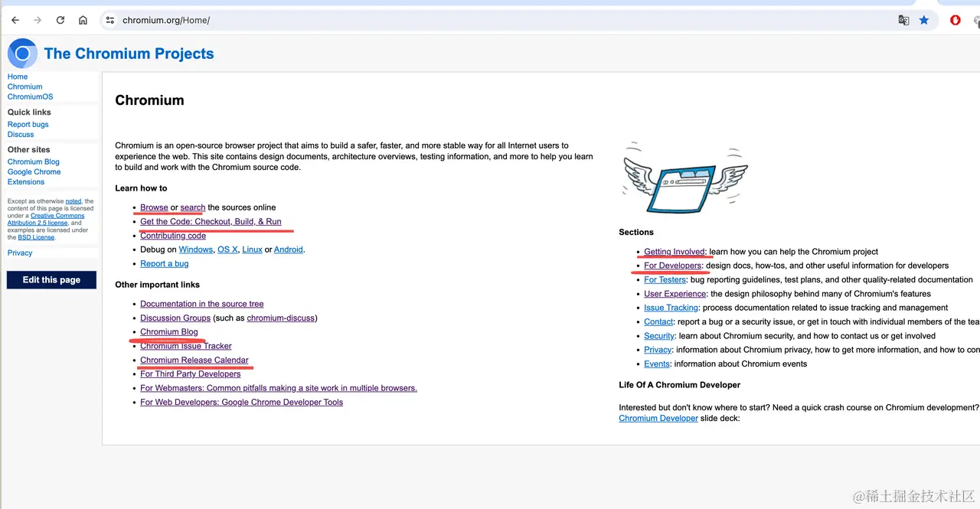Open the browser home page icon
Image resolution: width=980 pixels, height=509 pixels.
83,20
